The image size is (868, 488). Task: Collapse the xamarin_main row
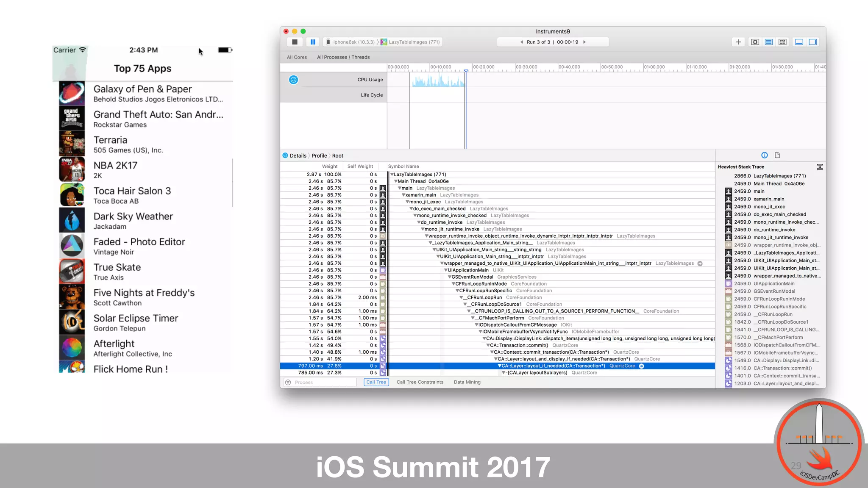coord(403,195)
